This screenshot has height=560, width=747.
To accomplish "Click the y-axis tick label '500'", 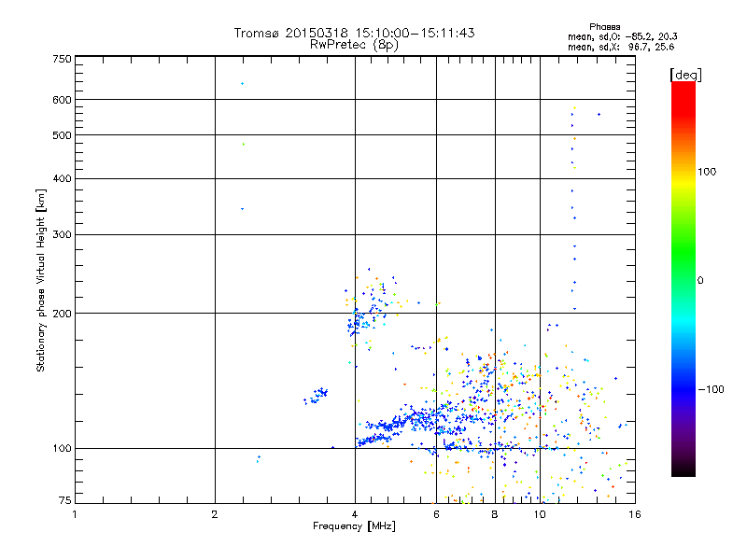I will pos(62,135).
